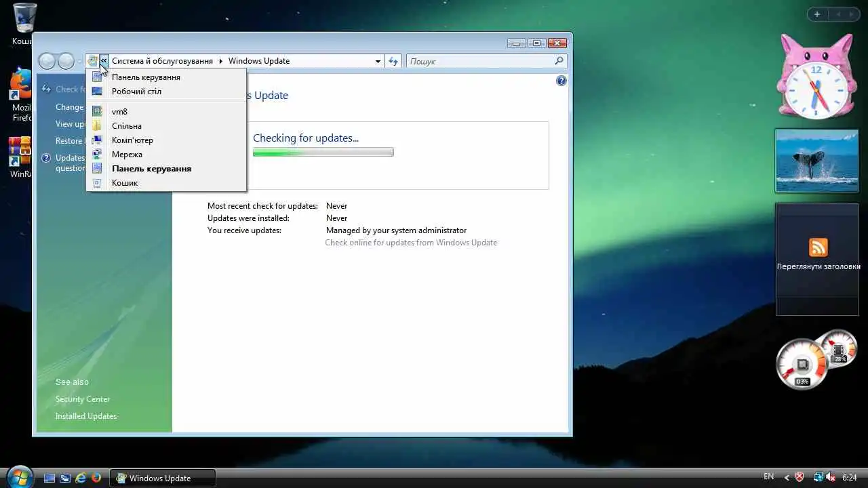Screen dimensions: 868x488
Task: Click the Мережа network icon in list
Action: point(97,155)
